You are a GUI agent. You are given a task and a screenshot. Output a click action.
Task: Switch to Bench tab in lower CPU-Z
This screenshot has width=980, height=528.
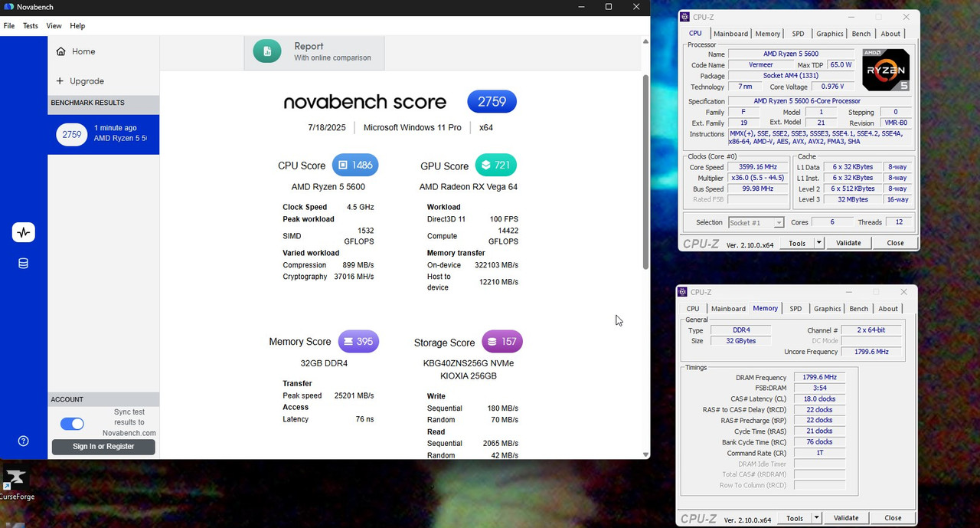tap(859, 309)
